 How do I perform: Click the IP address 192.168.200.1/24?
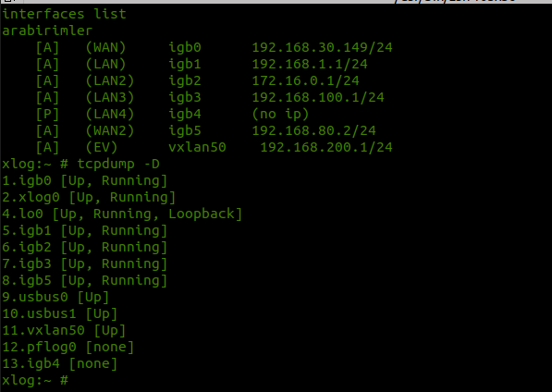[x=326, y=147]
